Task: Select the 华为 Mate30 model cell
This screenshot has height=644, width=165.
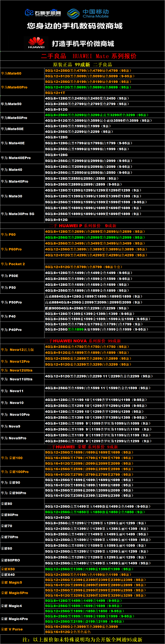Action: 22,196
